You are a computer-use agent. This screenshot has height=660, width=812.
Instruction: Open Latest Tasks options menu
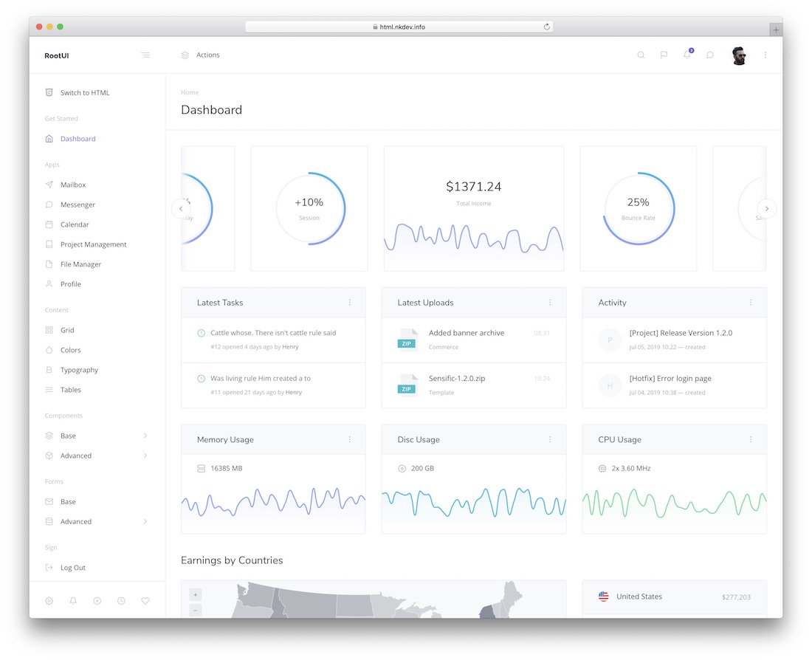click(x=350, y=303)
